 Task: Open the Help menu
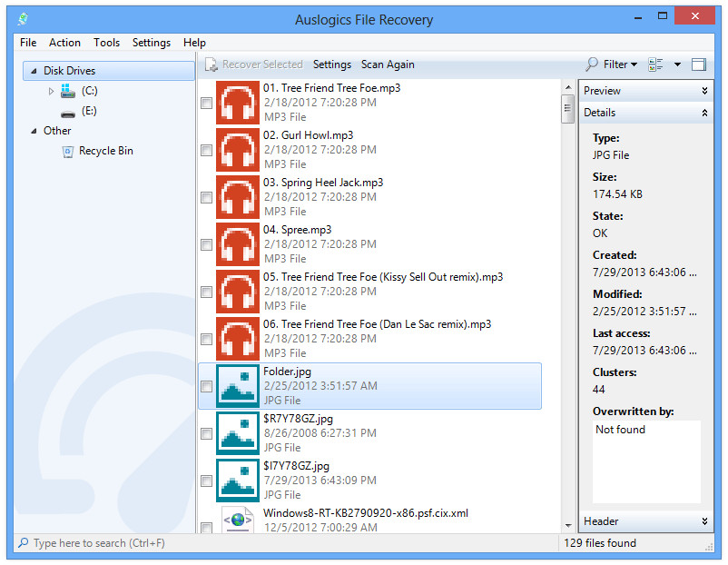(x=194, y=43)
